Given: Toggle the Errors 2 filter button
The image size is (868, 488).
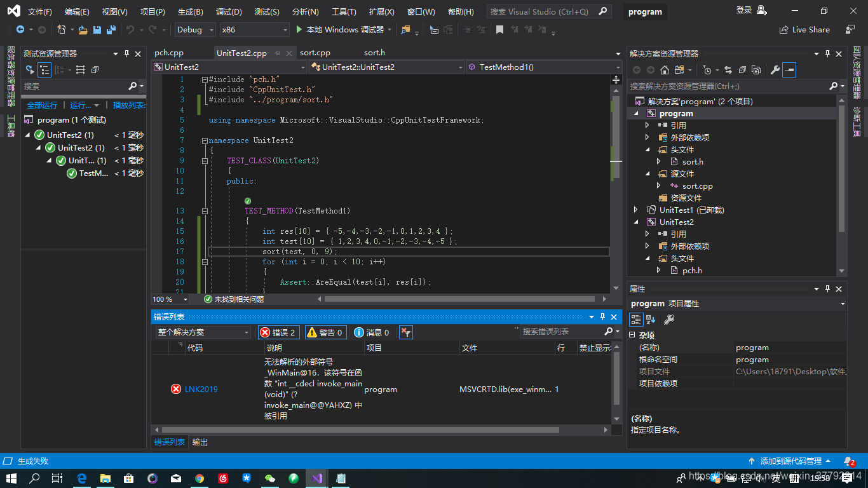Looking at the screenshot, I should (x=278, y=332).
